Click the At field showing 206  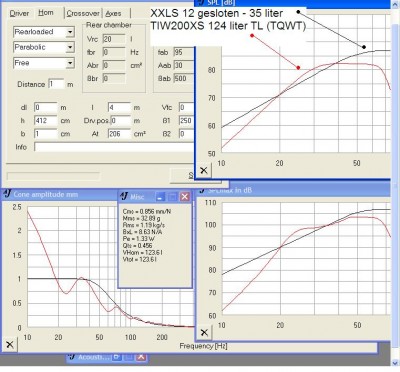(119, 134)
